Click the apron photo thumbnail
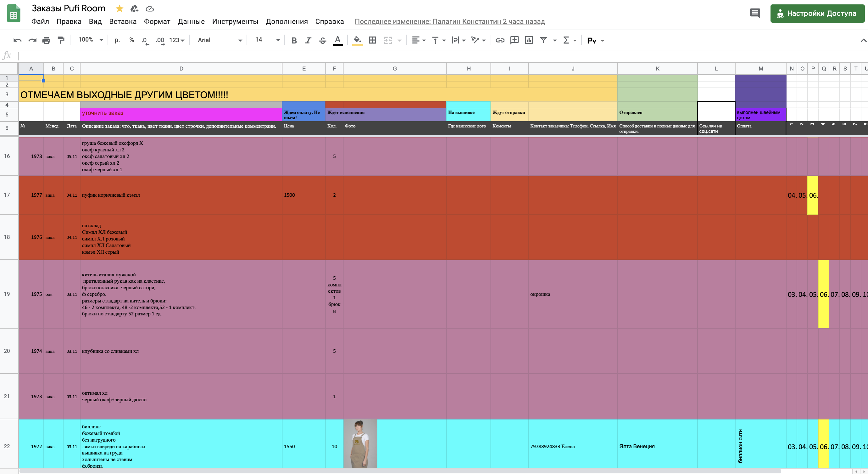Viewport: 868px width, 474px height. (x=360, y=444)
